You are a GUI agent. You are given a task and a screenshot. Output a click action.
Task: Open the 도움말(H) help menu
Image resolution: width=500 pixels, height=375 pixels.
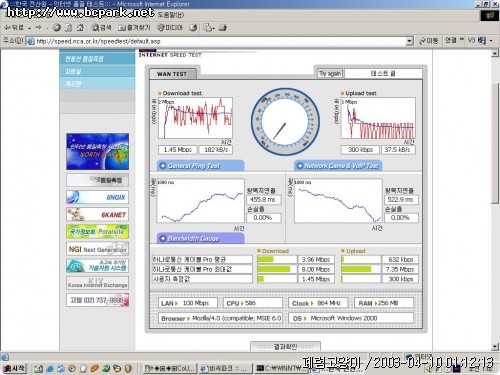point(170,15)
